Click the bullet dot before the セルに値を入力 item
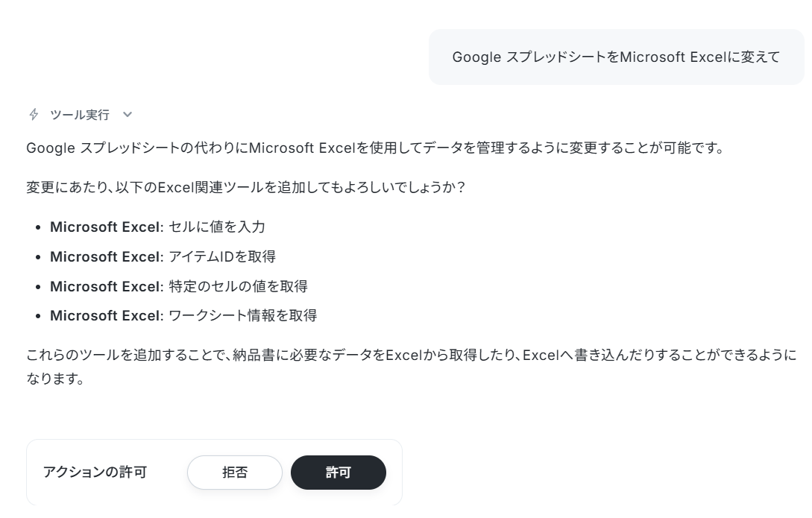Viewport: 812px width, 518px height. [37, 227]
